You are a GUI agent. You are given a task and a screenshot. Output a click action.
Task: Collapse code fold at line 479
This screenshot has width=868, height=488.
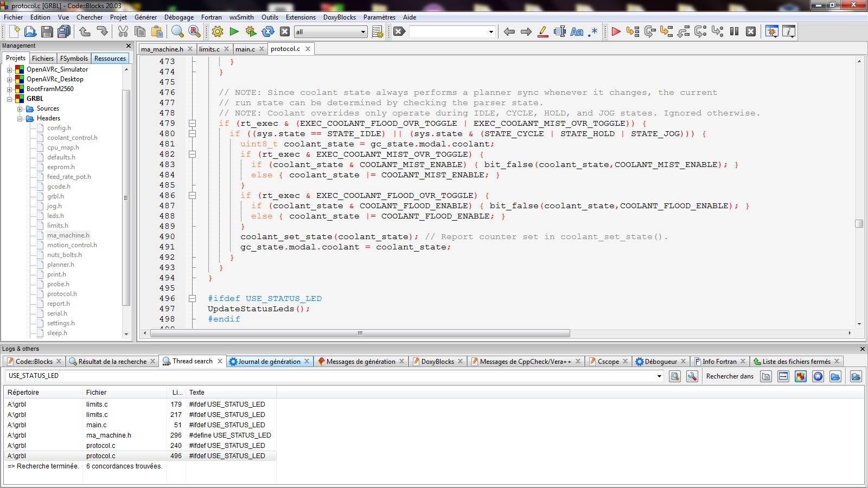click(192, 124)
